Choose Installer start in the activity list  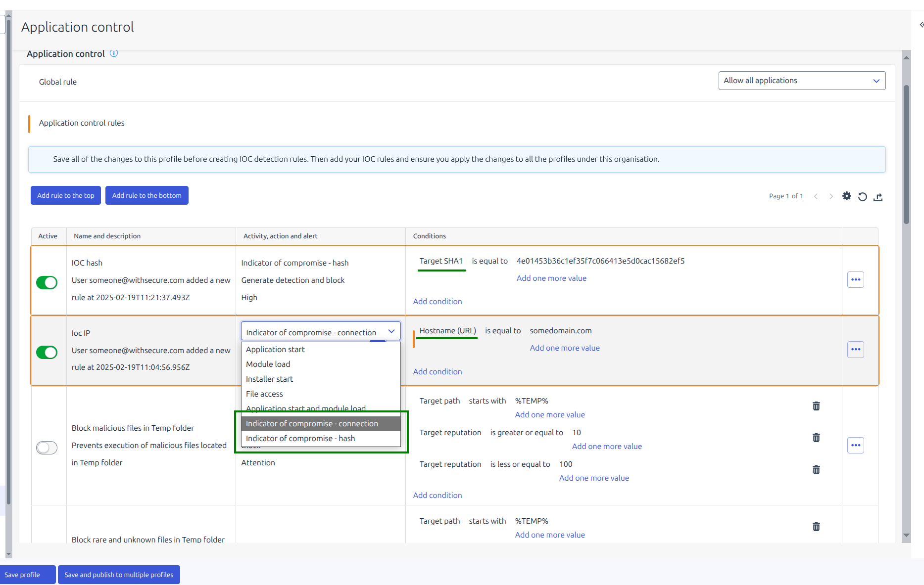(321, 379)
